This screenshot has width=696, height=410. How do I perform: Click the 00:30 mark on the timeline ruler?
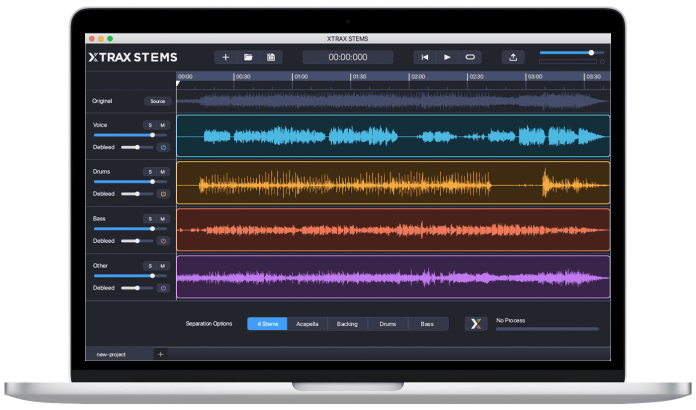pos(243,77)
